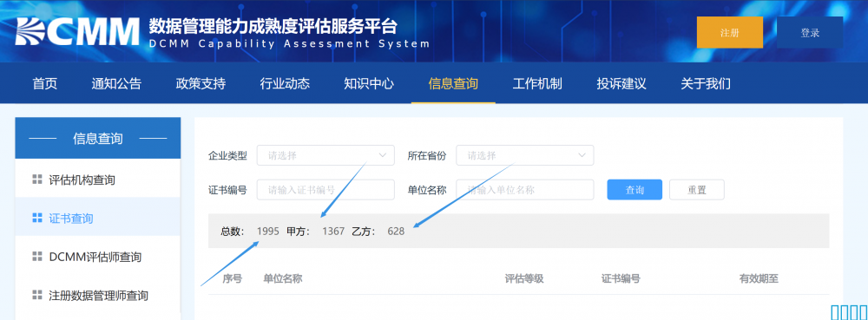Image resolution: width=868 pixels, height=320 pixels.
Task: Expand the 企业类型 dropdown chevron
Action: 383,155
